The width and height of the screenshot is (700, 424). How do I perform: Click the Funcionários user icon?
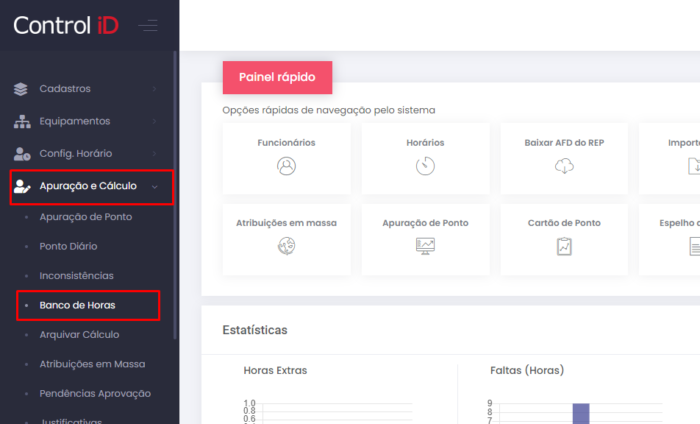(x=286, y=167)
